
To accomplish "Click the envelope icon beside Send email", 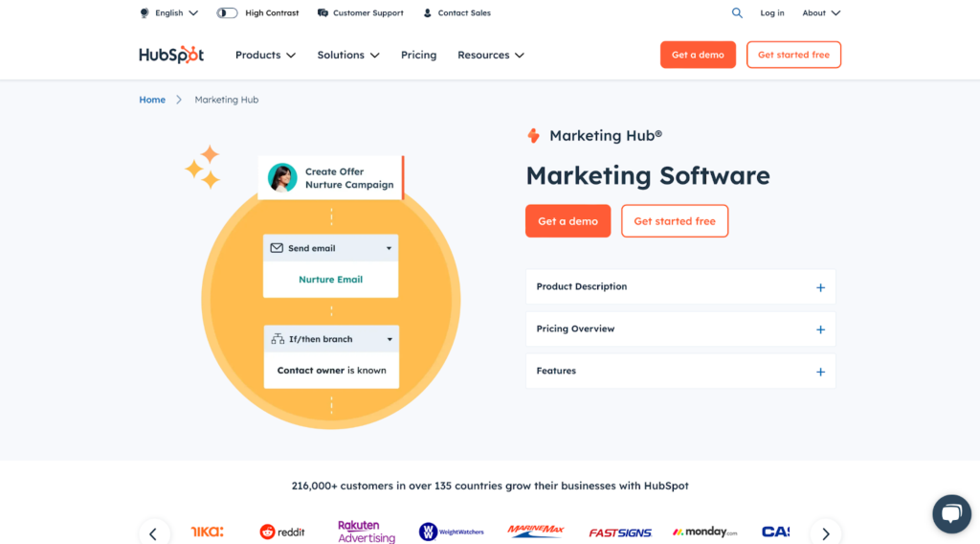I will 277,248.
